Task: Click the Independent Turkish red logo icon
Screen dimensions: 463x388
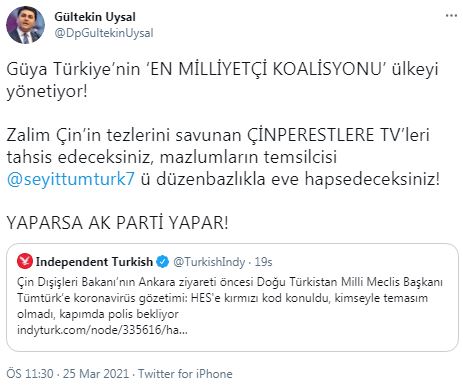Action: pos(25,261)
